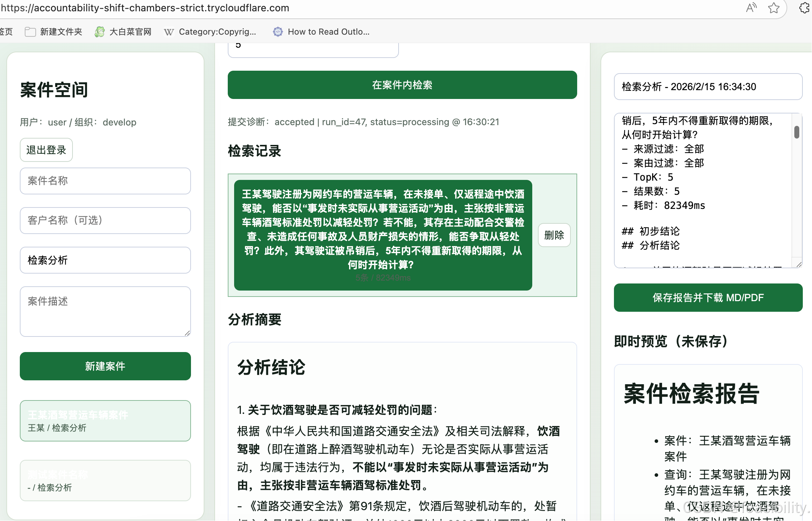812x521 pixels.
Task: Click the 在案件内检索 button
Action: click(402, 85)
